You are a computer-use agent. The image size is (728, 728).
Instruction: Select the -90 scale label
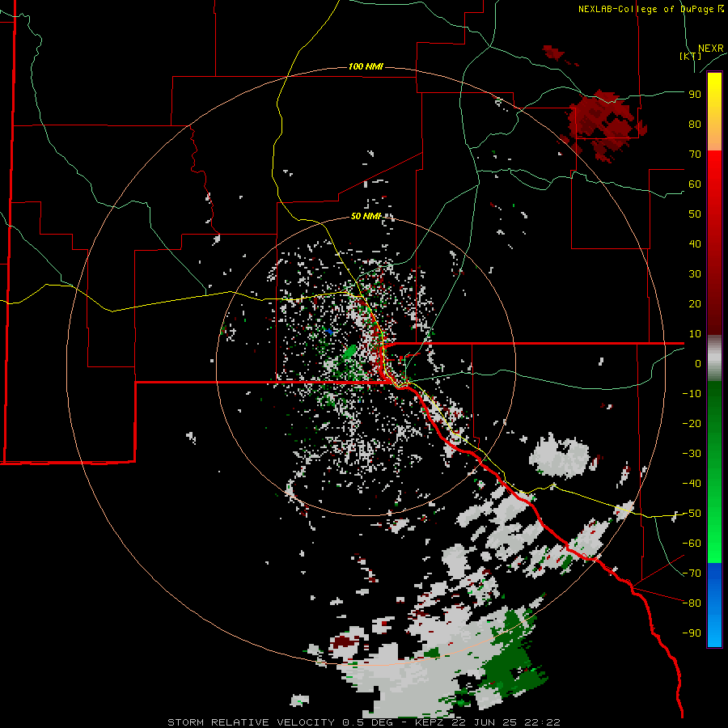692,633
